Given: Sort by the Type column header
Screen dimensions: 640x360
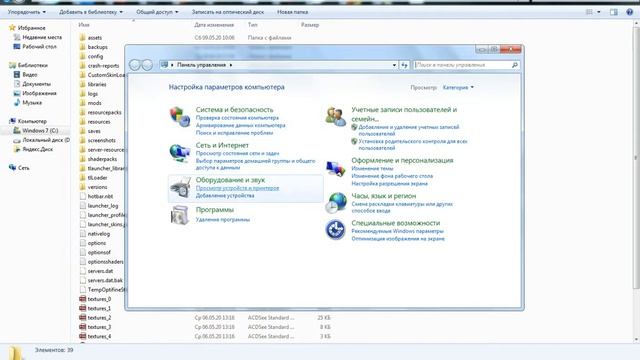Looking at the screenshot, I should click(x=252, y=25).
